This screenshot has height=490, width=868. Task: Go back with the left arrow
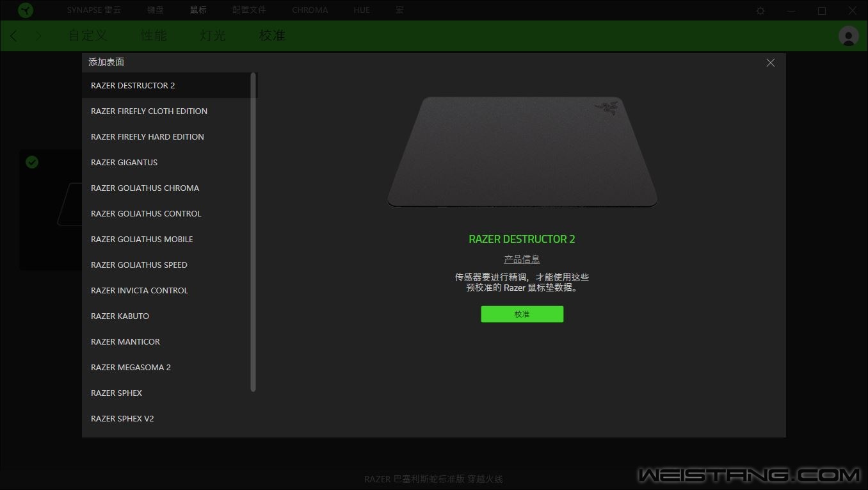14,36
